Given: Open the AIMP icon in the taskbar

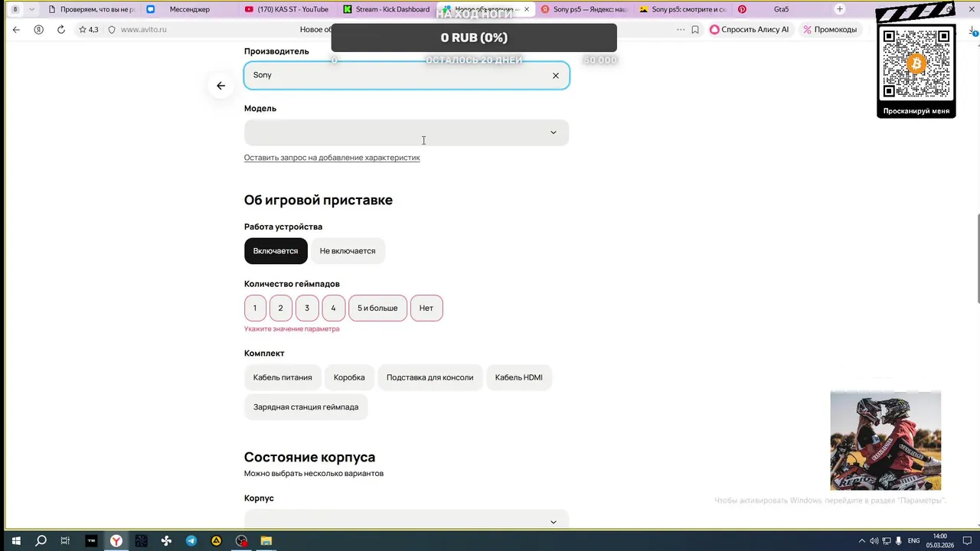Looking at the screenshot, I should (x=217, y=540).
